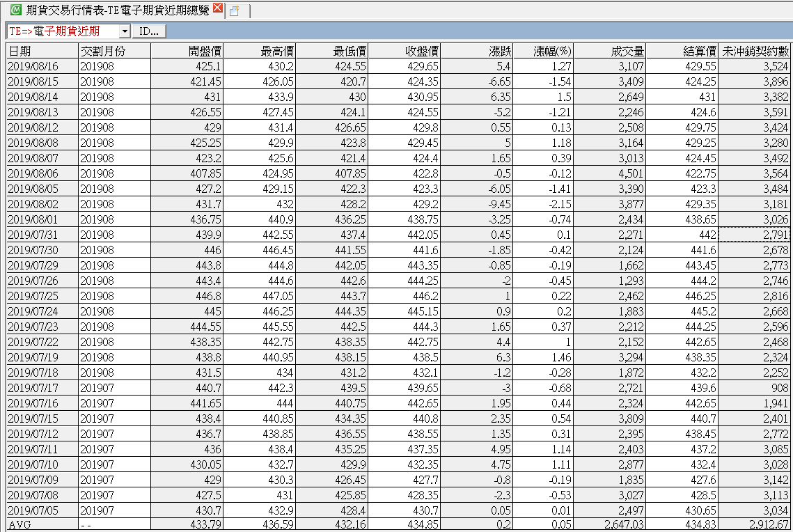Select the 2,791 open interest cell for 2019/07/31
The image size is (793, 532).
coord(755,235)
